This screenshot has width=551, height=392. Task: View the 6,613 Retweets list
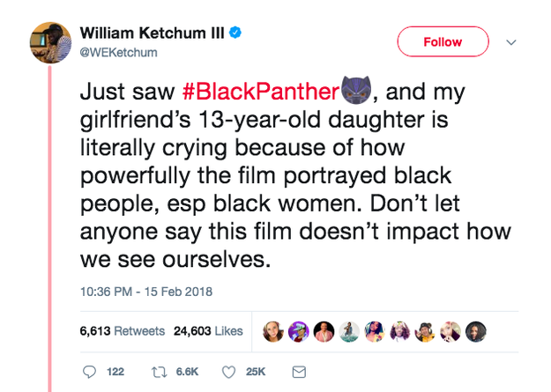pos(122,331)
